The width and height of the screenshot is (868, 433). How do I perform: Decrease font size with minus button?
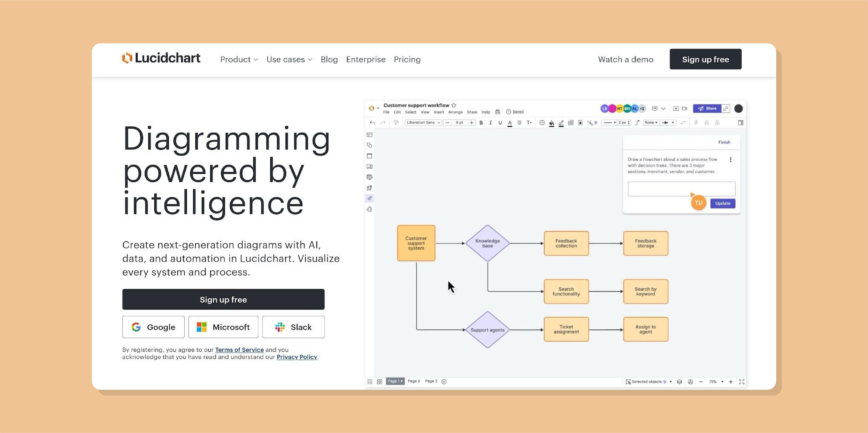pyautogui.click(x=448, y=123)
